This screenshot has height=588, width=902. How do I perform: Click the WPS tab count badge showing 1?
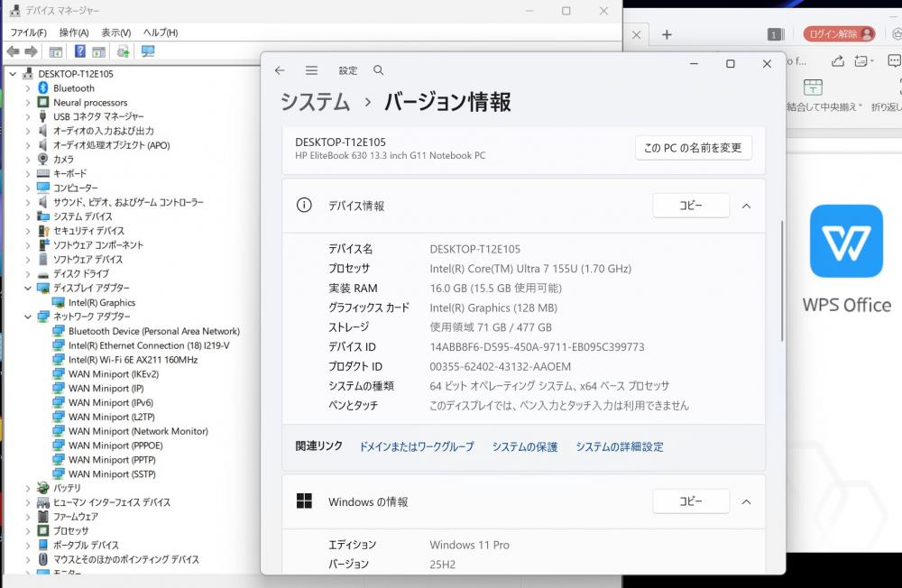[x=776, y=35]
